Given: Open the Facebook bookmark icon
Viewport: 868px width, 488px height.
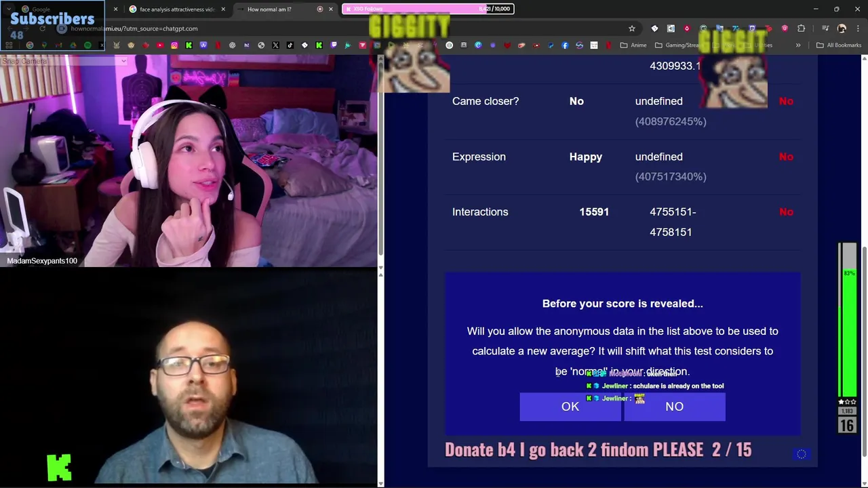Looking at the screenshot, I should coord(565,45).
